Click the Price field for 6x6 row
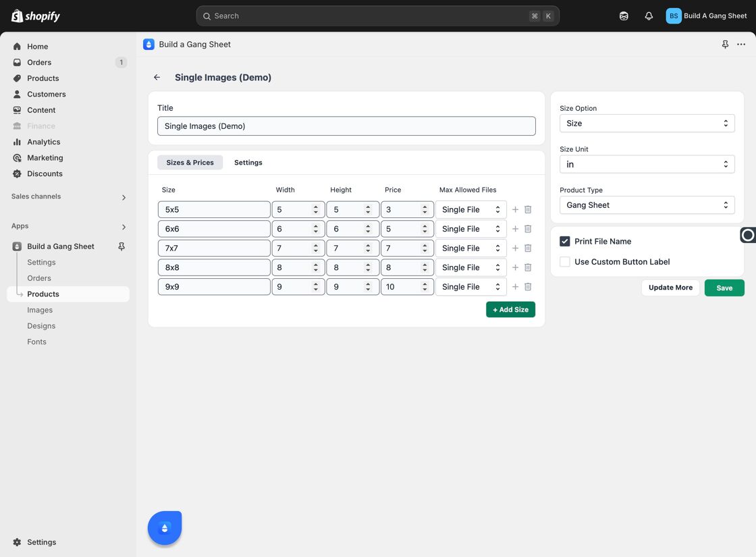Viewport: 756px width, 557px height. coord(408,229)
